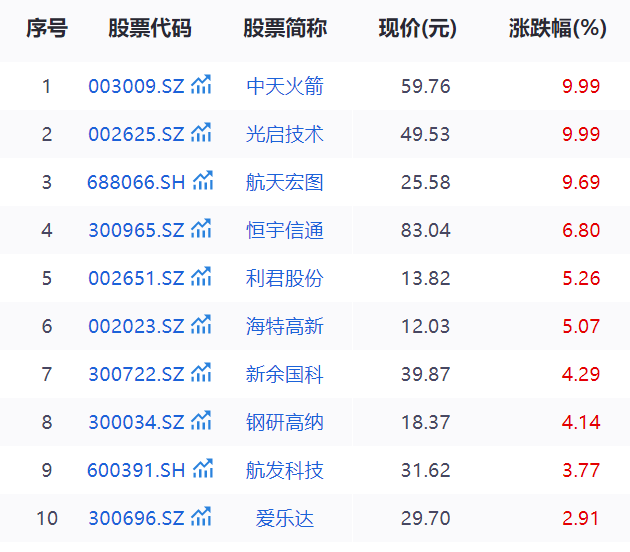The image size is (630, 552).
Task: Open stock code link 002023.SZ
Action: (x=136, y=326)
